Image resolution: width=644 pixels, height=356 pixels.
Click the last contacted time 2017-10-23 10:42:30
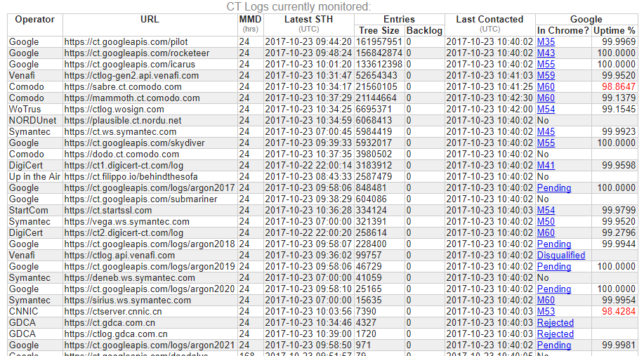pyautogui.click(x=489, y=98)
